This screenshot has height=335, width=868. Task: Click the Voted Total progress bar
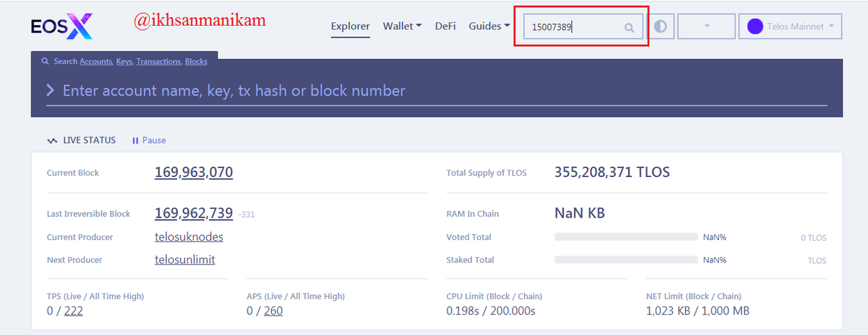[626, 237]
